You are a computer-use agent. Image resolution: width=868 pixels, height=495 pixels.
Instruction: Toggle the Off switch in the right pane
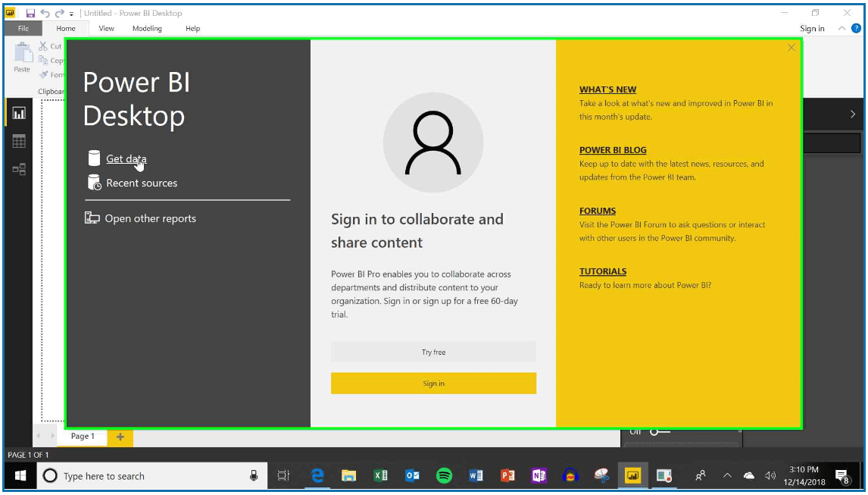660,432
